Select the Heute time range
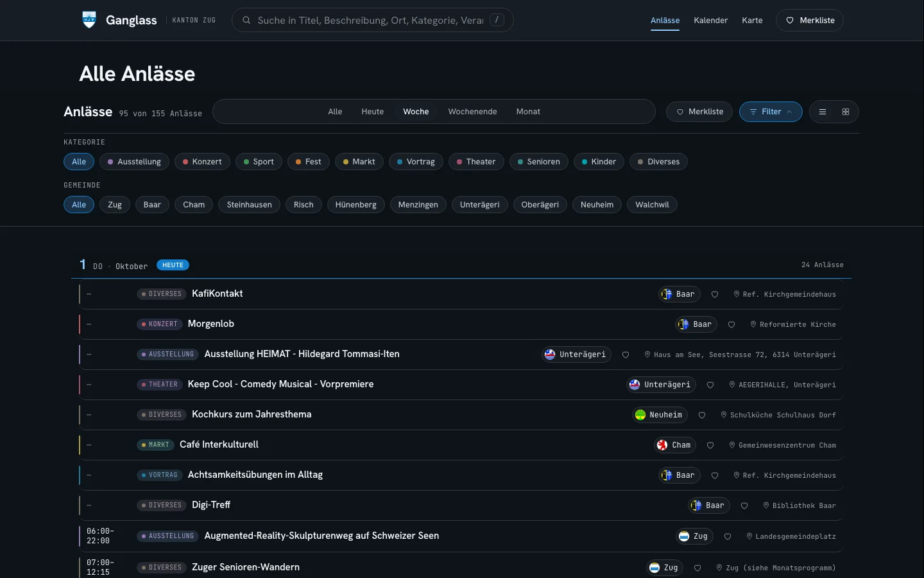Viewport: 924px width, 578px height. click(372, 112)
